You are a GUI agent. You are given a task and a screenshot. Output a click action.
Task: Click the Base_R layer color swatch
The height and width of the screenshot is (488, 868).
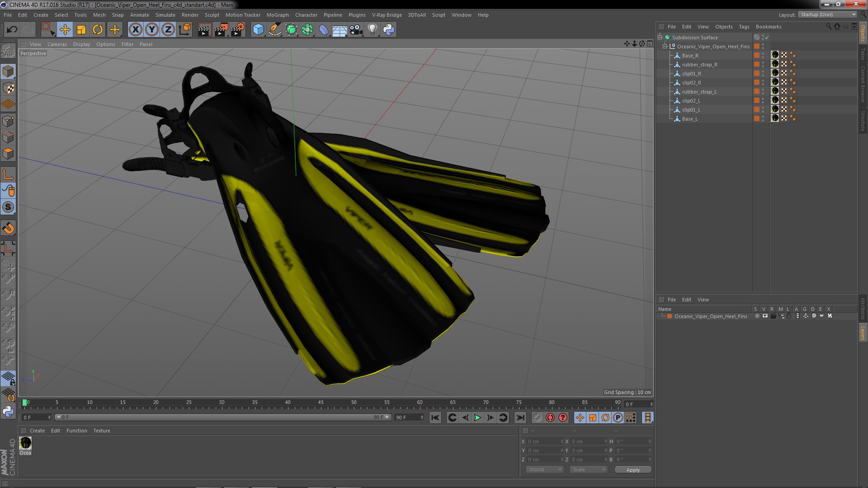tap(757, 55)
